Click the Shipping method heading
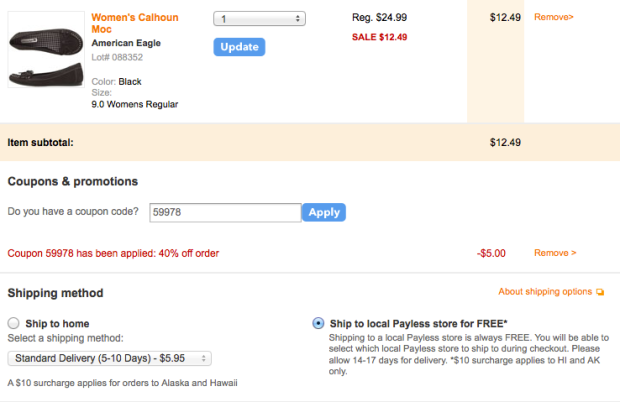 [56, 293]
